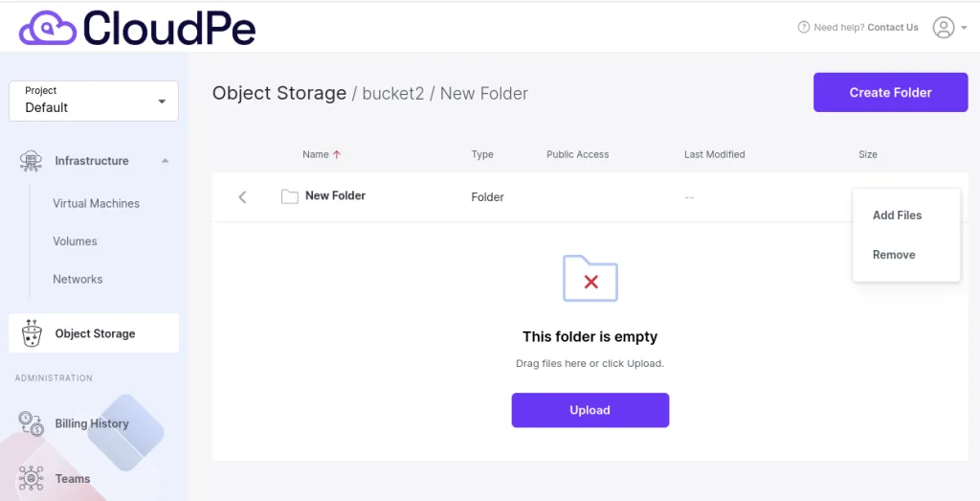Click the Teams network icon
This screenshot has width=980, height=501.
[31, 478]
